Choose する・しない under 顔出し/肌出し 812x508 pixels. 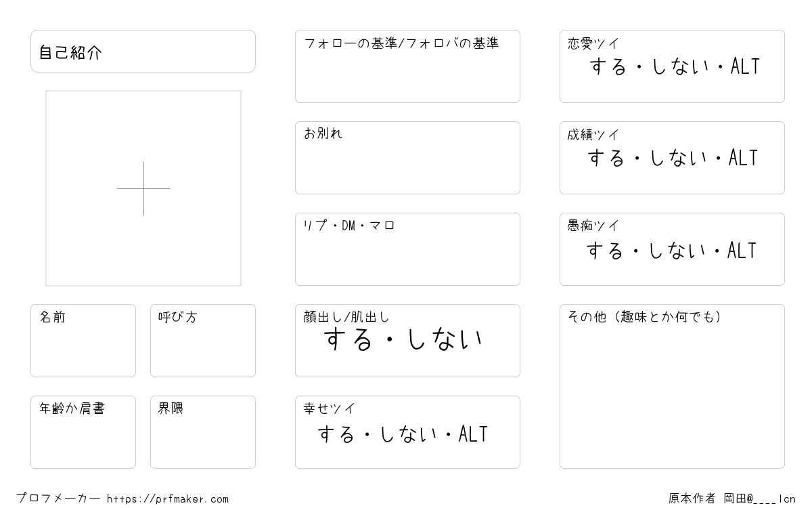403,339
